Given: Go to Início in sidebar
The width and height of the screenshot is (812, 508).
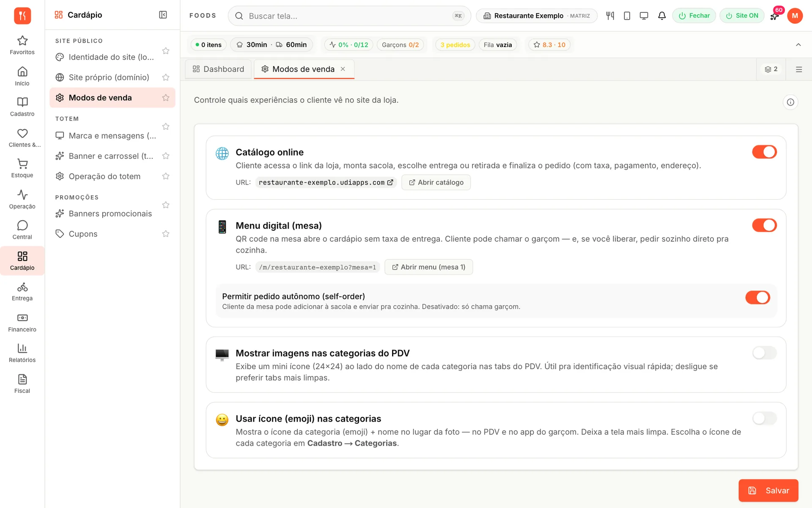Looking at the screenshot, I should [22, 76].
